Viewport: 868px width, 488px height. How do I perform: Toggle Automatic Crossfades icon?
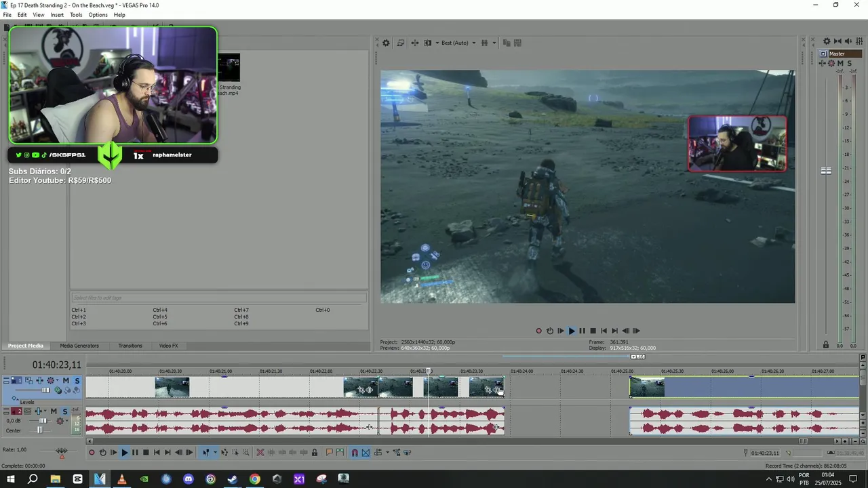(365, 452)
